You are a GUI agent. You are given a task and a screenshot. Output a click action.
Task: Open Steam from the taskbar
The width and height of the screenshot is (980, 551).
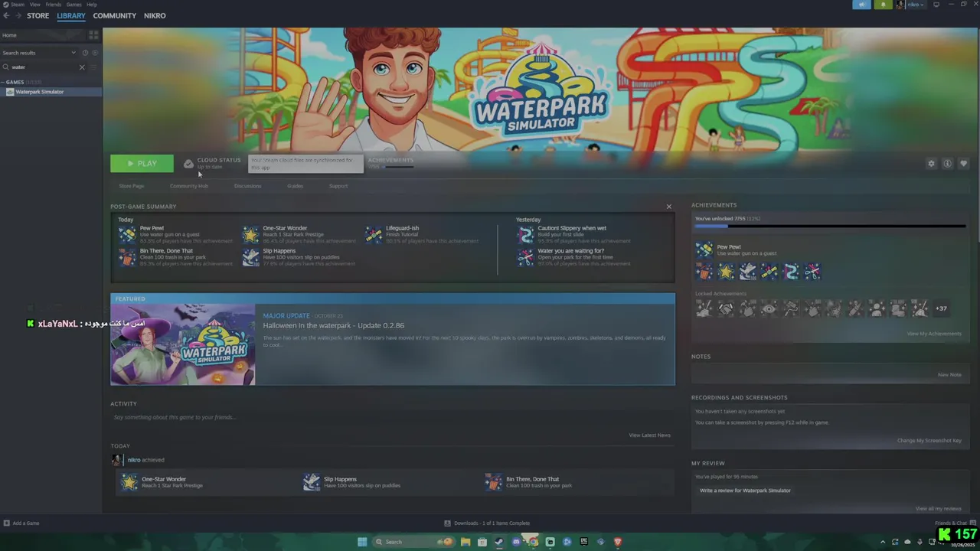pyautogui.click(x=499, y=542)
